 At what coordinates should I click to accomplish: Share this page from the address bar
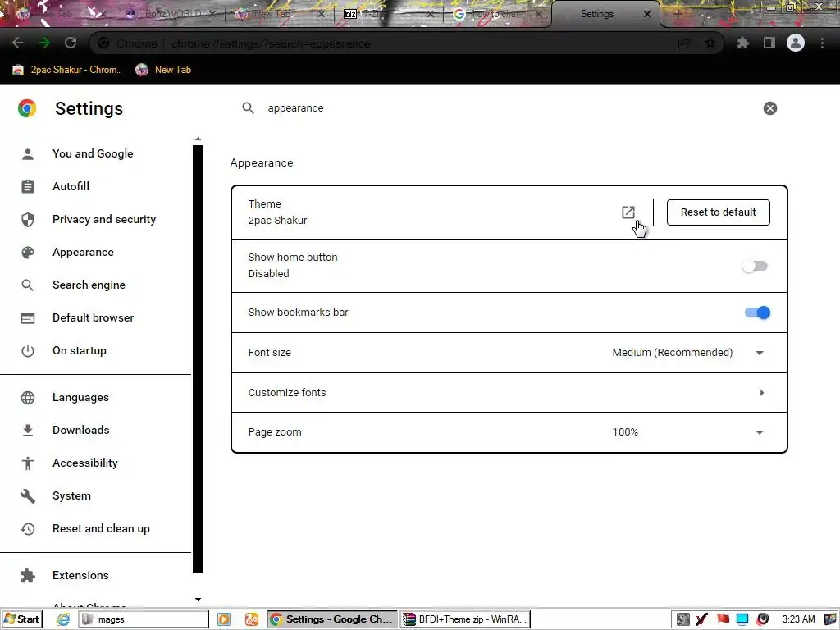(683, 43)
